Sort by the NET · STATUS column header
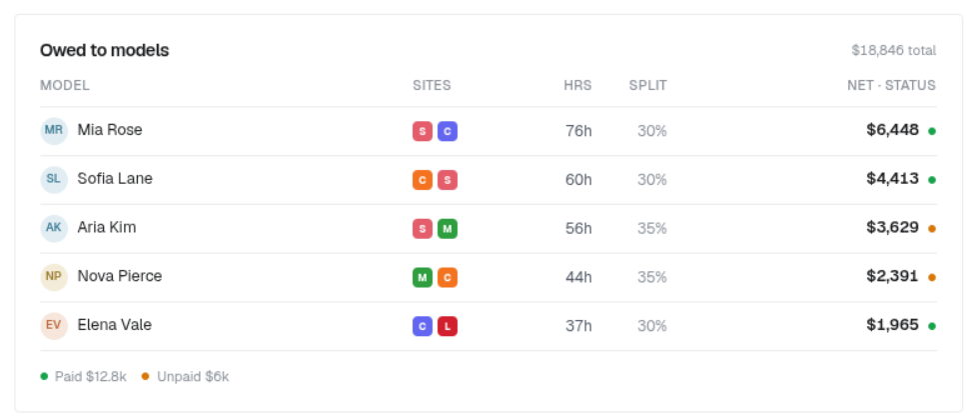The width and height of the screenshot is (980, 420). 891,85
